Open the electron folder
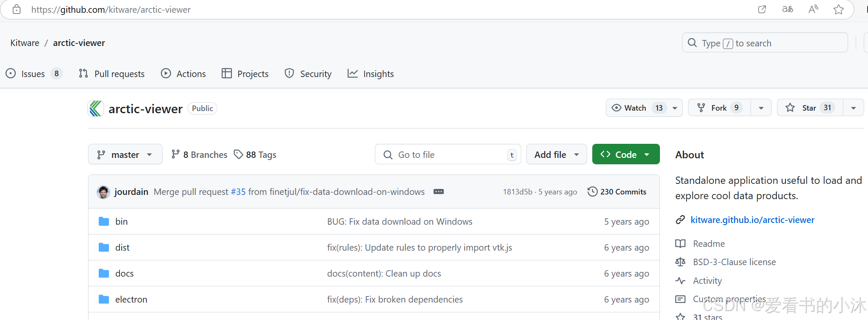Viewport: 868px width, 320px height. (x=131, y=299)
